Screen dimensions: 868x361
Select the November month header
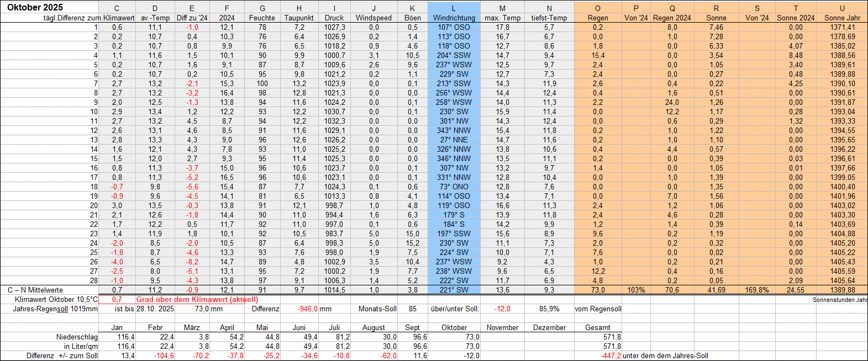(x=502, y=327)
